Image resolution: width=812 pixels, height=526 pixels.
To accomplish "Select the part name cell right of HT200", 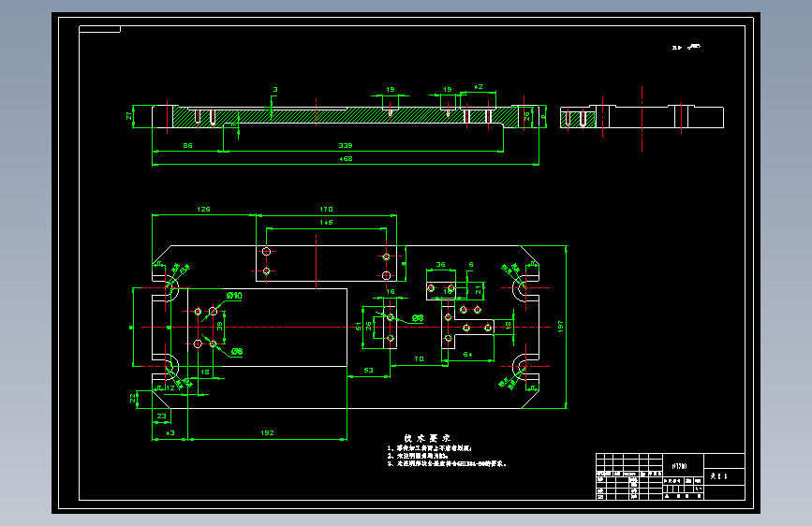I will (x=724, y=476).
